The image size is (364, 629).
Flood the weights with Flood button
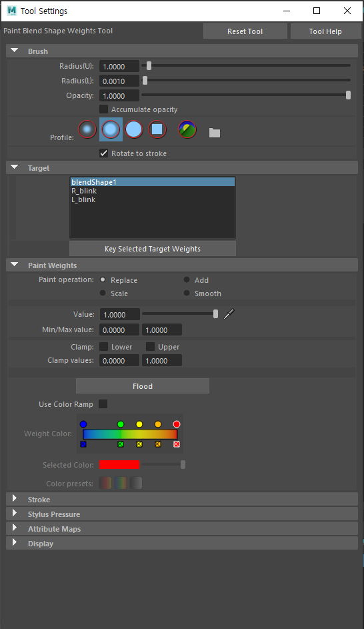coord(142,386)
